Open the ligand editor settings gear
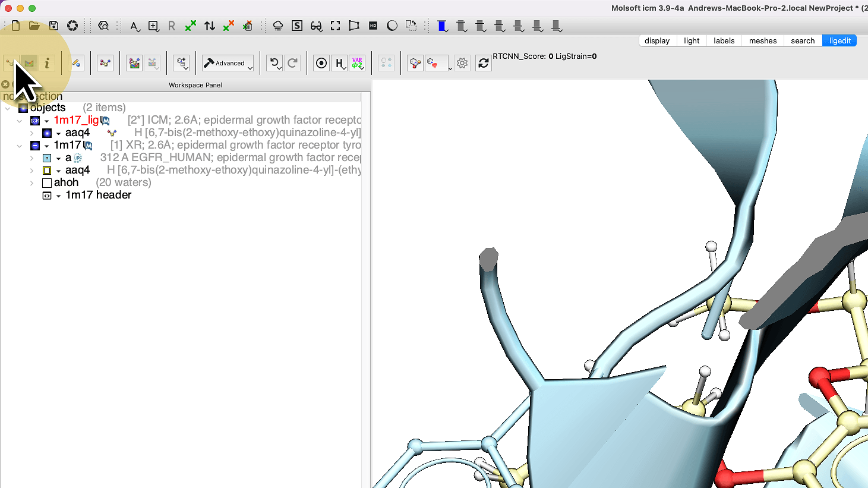 462,63
